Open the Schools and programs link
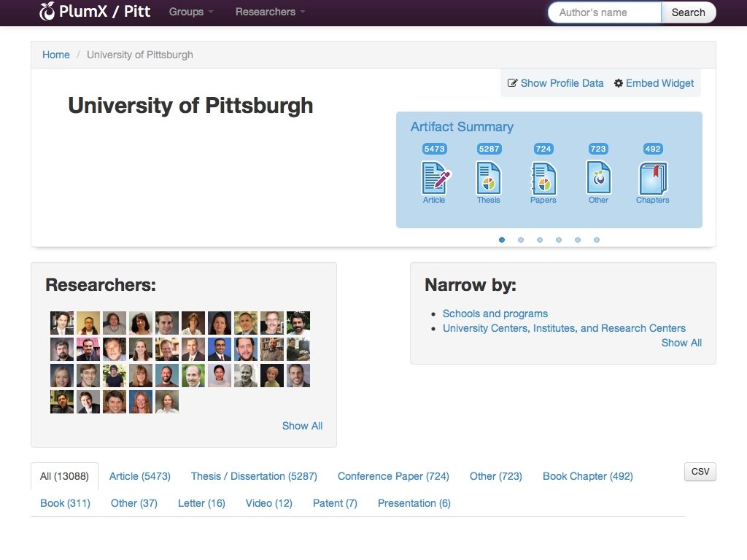This screenshot has width=747, height=560. tap(495, 314)
